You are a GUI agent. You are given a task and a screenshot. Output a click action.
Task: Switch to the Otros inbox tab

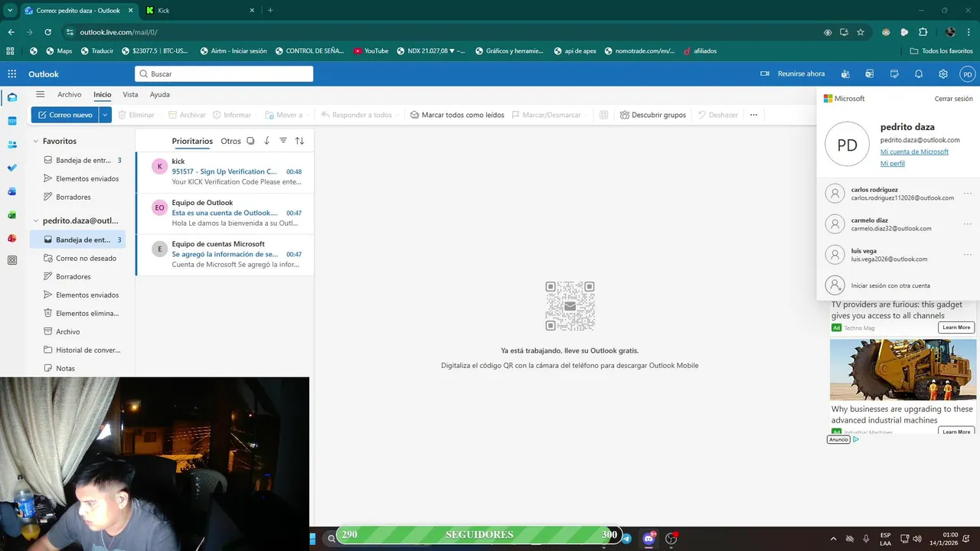pyautogui.click(x=230, y=141)
